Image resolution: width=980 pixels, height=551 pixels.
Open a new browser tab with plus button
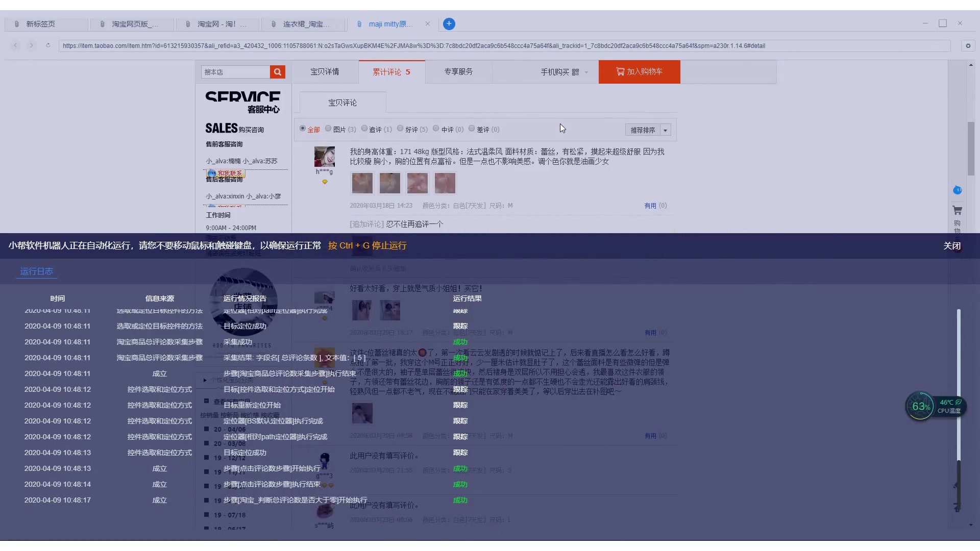[449, 24]
